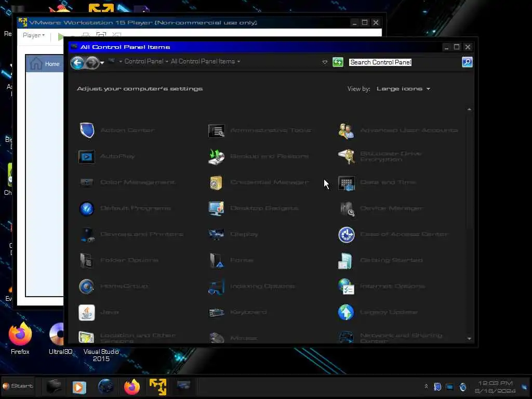Show hidden system tray icons
Viewport: 532px width, 399px height.
(x=426, y=387)
